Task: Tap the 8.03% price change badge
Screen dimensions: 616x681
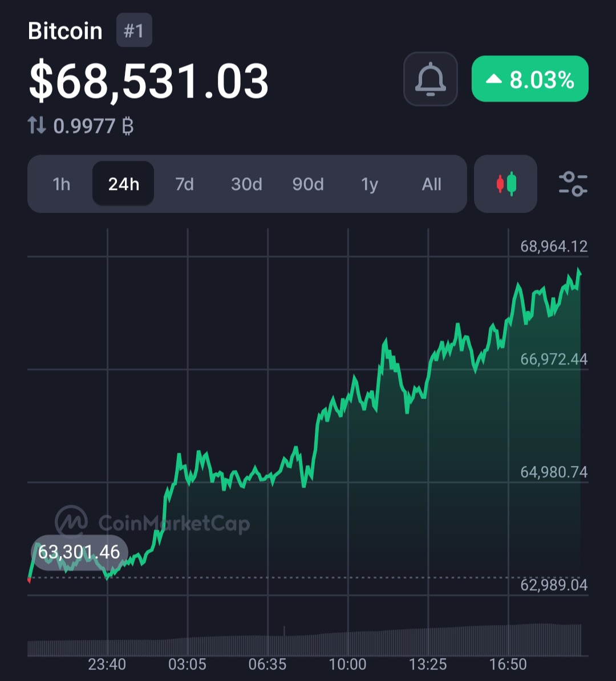Action: (x=530, y=79)
